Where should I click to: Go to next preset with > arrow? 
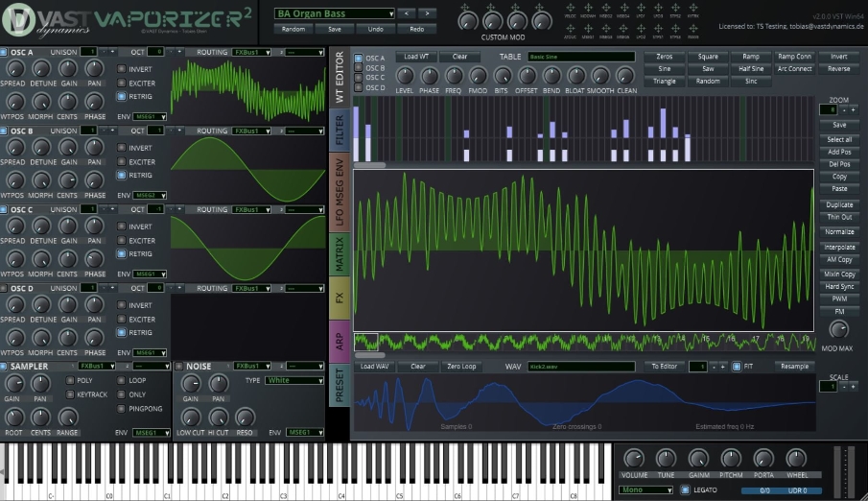tap(427, 13)
